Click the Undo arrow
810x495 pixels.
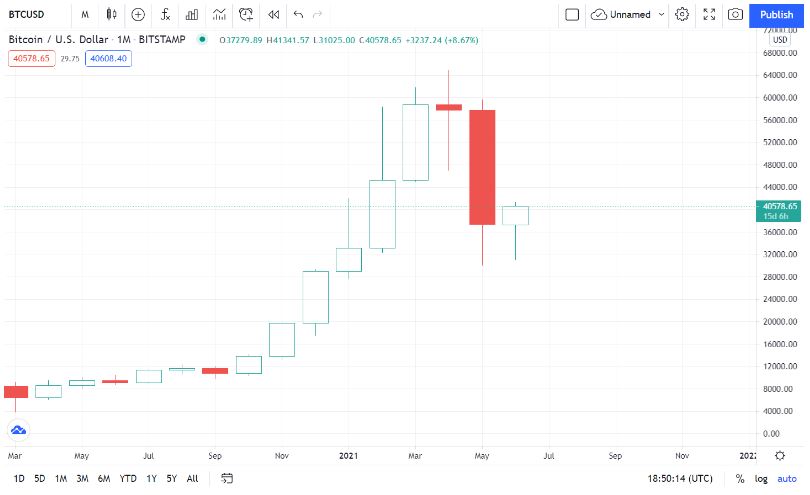pos(298,15)
